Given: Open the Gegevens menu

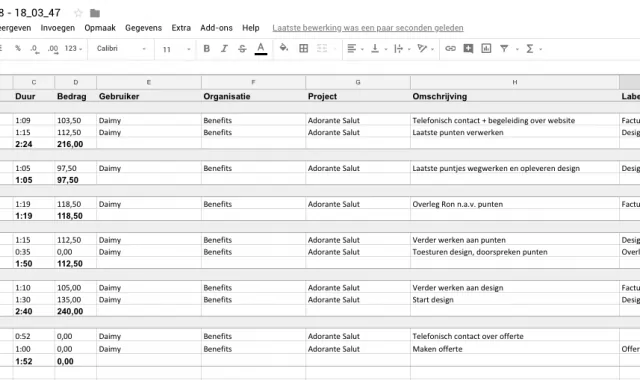Looking at the screenshot, I should 143,28.
